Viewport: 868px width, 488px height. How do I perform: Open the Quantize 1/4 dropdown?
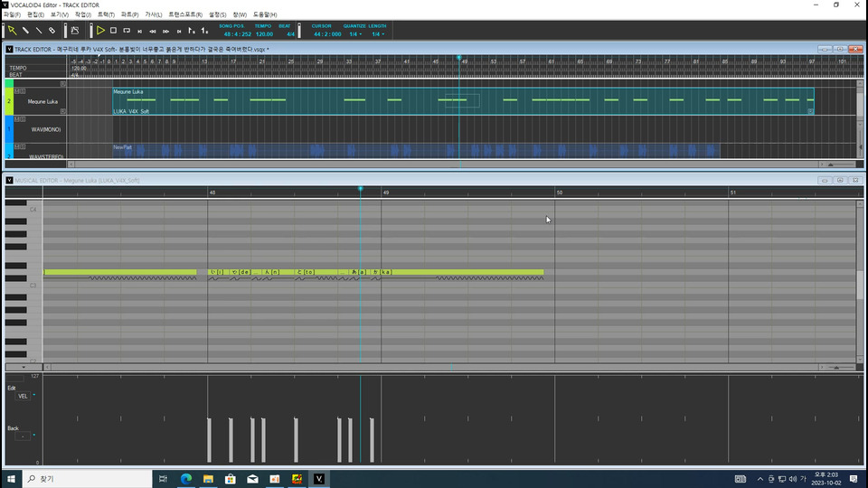(354, 34)
